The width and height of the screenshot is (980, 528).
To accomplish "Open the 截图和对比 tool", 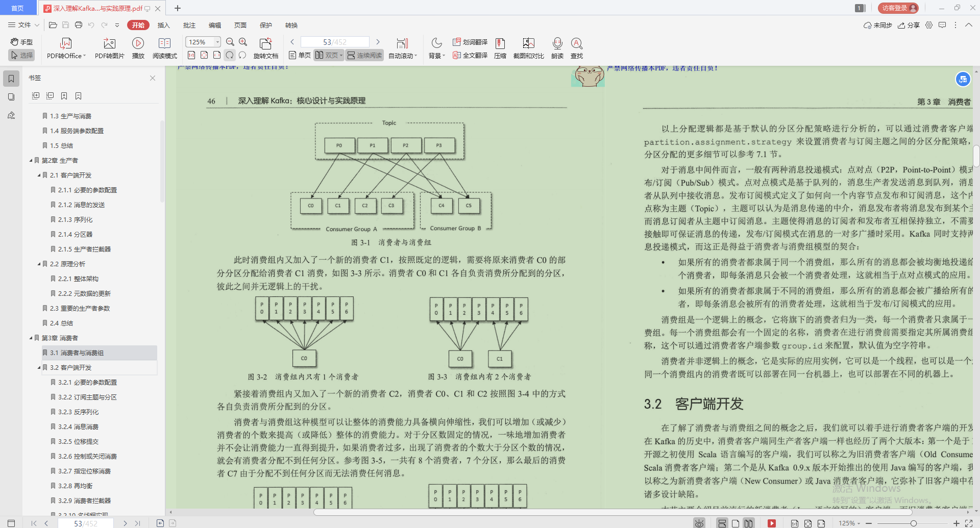I will pos(528,47).
